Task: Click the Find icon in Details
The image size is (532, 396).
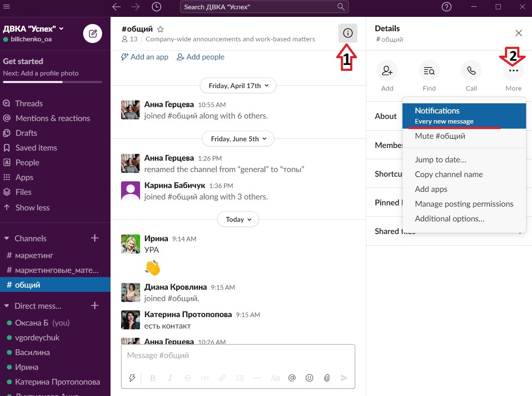Action: pyautogui.click(x=429, y=71)
